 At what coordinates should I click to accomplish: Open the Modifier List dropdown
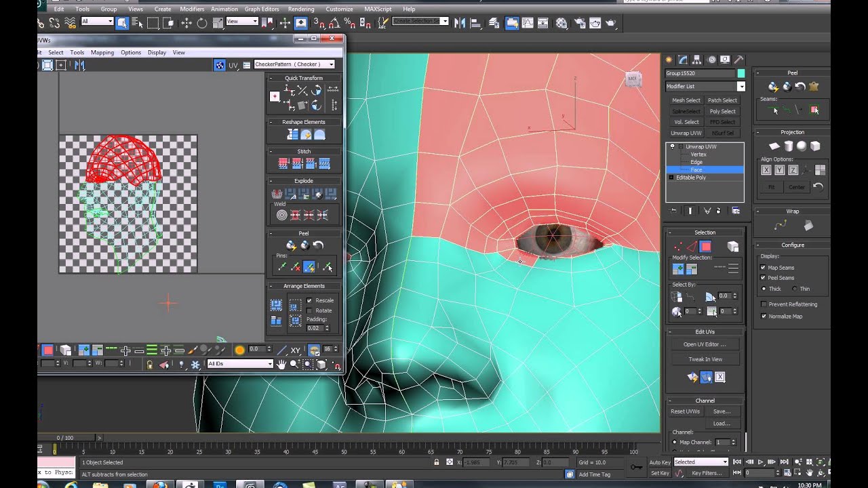click(705, 86)
